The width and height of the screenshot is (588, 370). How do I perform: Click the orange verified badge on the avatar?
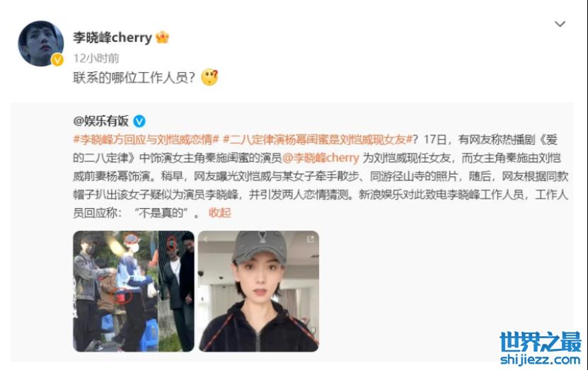click(x=57, y=59)
